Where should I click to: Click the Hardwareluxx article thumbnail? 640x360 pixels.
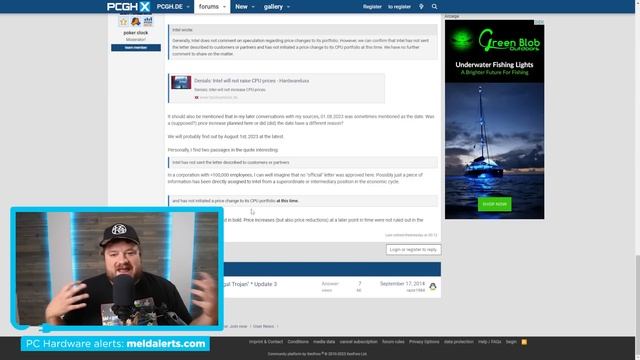[181, 82]
